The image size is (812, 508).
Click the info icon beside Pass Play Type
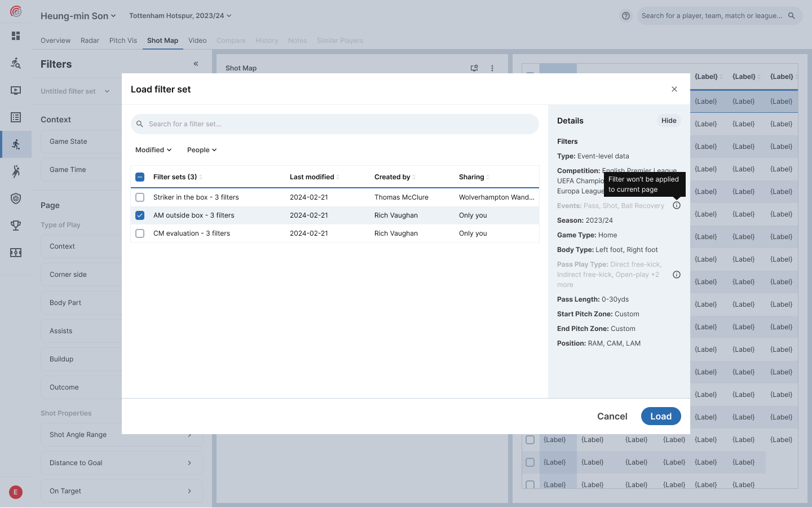coord(677,275)
